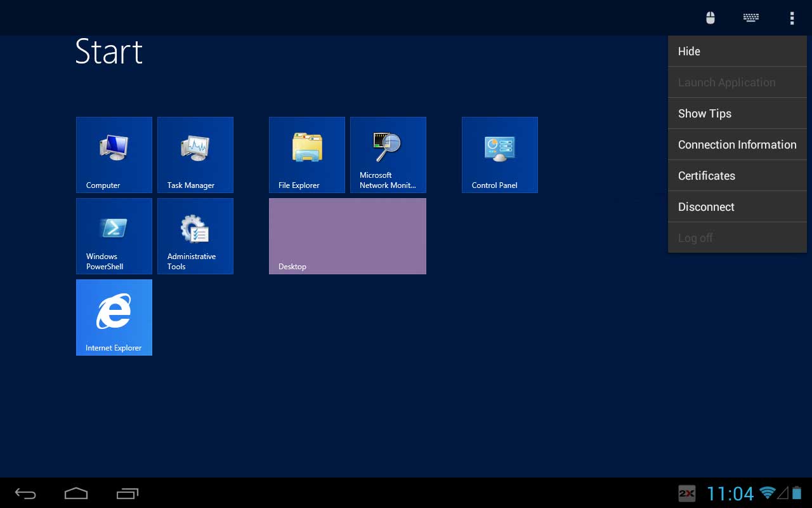Viewport: 812px width, 508px height.
Task: Click Disconnect in the menu
Action: click(737, 207)
